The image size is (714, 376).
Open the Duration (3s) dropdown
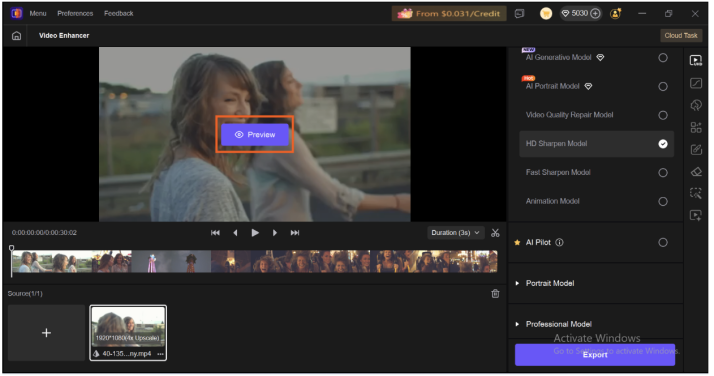click(x=455, y=233)
